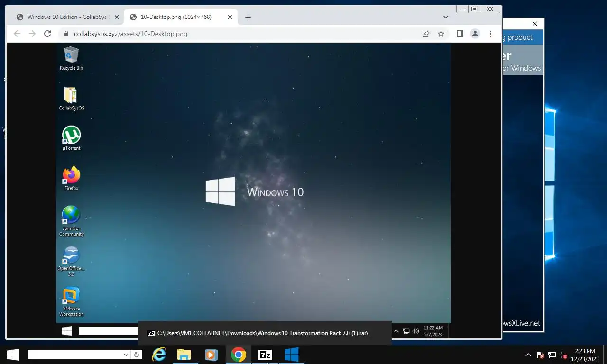Screen dimensions: 607x364
Task: Bookmark this page with the star
Action: click(441, 34)
